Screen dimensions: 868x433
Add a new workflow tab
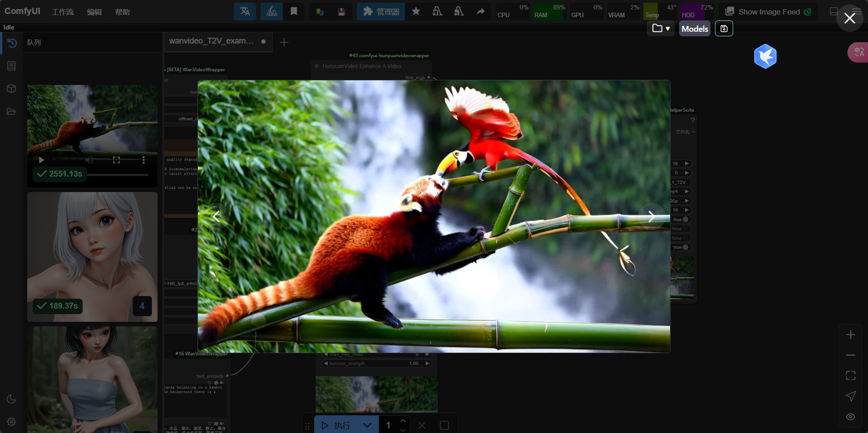click(x=284, y=42)
